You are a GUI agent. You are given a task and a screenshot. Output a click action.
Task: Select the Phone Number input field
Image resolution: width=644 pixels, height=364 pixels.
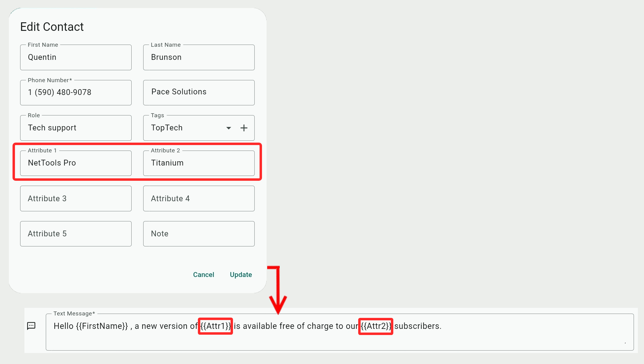(x=76, y=93)
